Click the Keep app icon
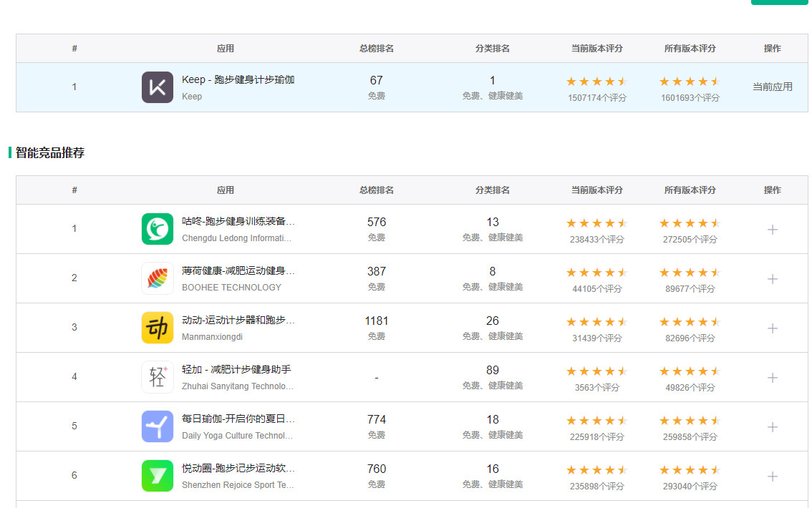Image resolution: width=812 pixels, height=508 pixels. point(158,87)
